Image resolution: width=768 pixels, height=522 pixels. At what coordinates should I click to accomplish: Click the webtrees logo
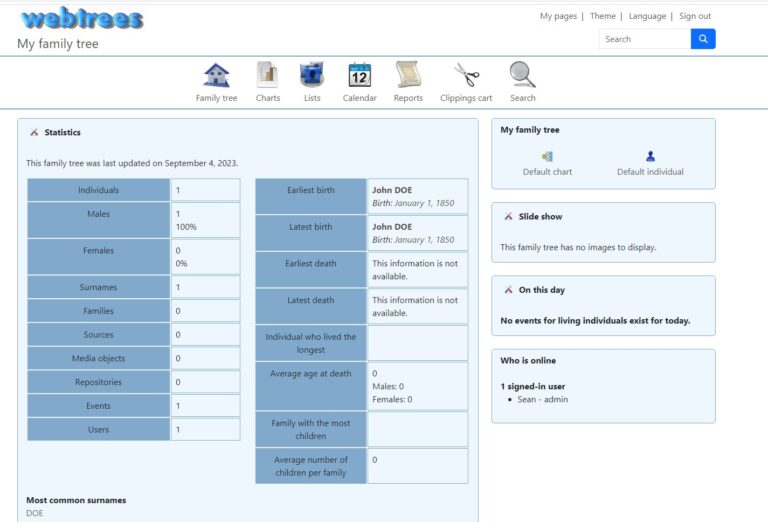pyautogui.click(x=82, y=19)
